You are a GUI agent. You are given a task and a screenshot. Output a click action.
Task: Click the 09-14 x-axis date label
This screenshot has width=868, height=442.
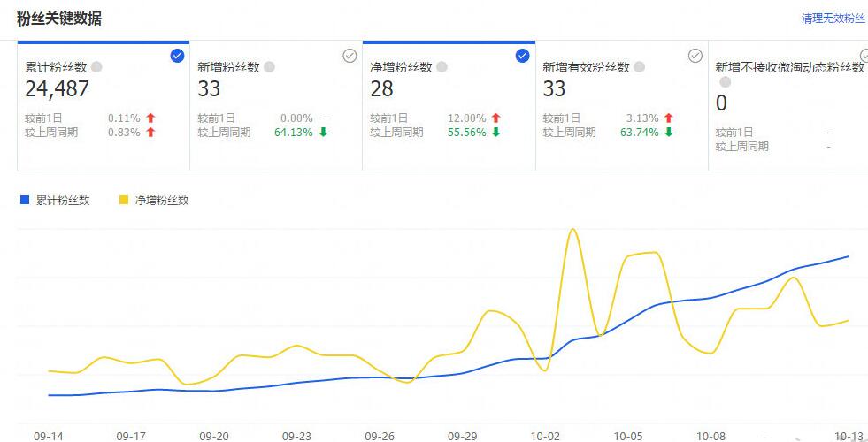[x=48, y=436]
